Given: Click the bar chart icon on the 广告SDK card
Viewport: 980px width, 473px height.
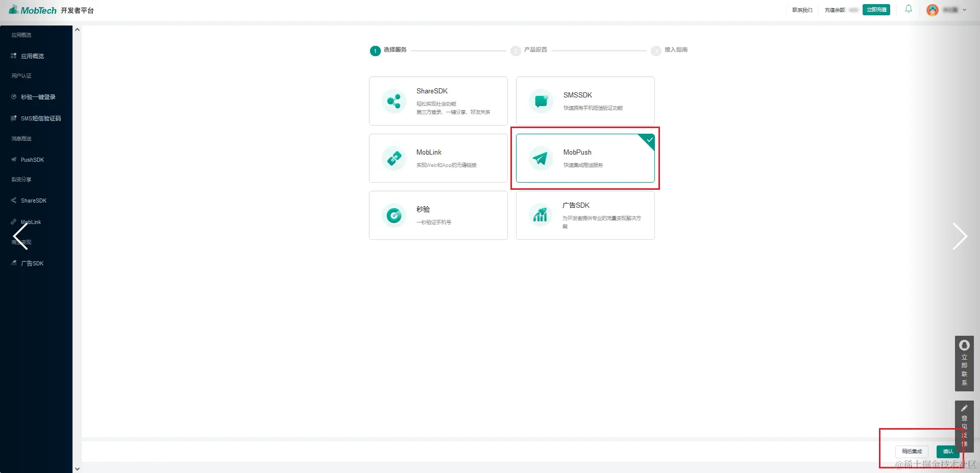Looking at the screenshot, I should click(x=541, y=215).
